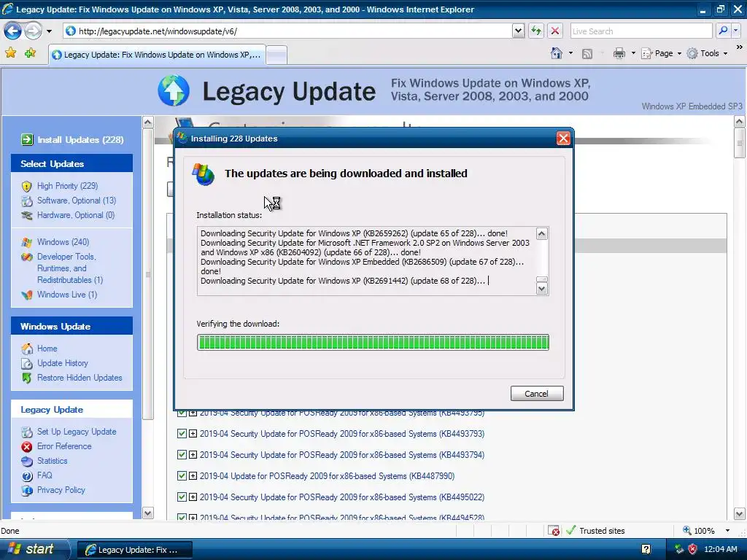This screenshot has height=560, width=747.
Task: Open the Print options dropdown arrow
Action: [x=633, y=53]
